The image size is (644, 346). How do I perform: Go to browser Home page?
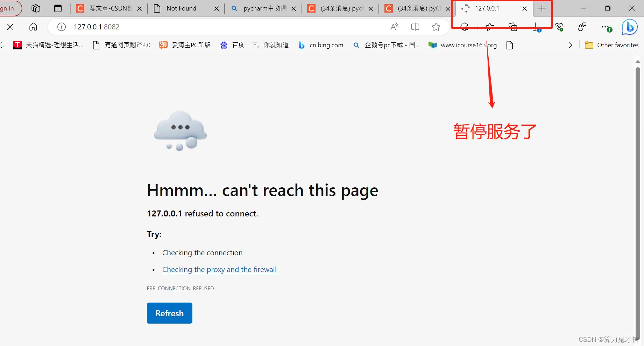(x=33, y=27)
